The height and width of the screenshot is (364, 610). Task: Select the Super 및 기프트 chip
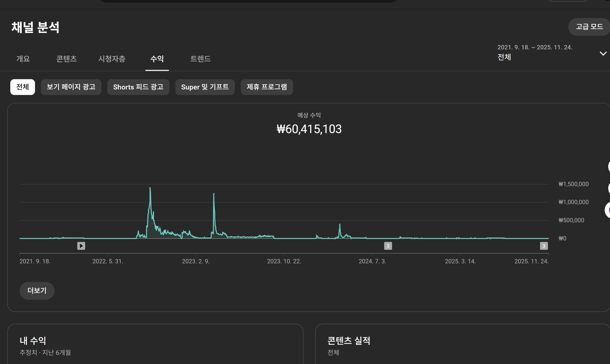coord(205,87)
